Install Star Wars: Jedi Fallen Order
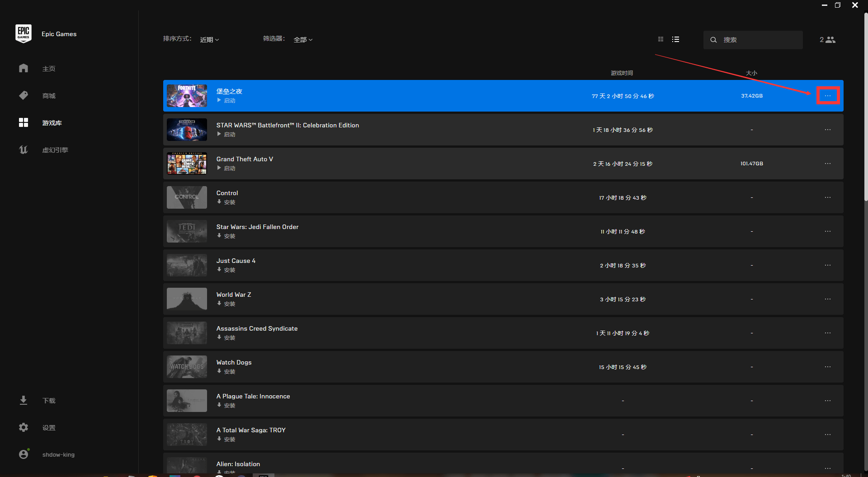This screenshot has width=868, height=477. pyautogui.click(x=226, y=236)
